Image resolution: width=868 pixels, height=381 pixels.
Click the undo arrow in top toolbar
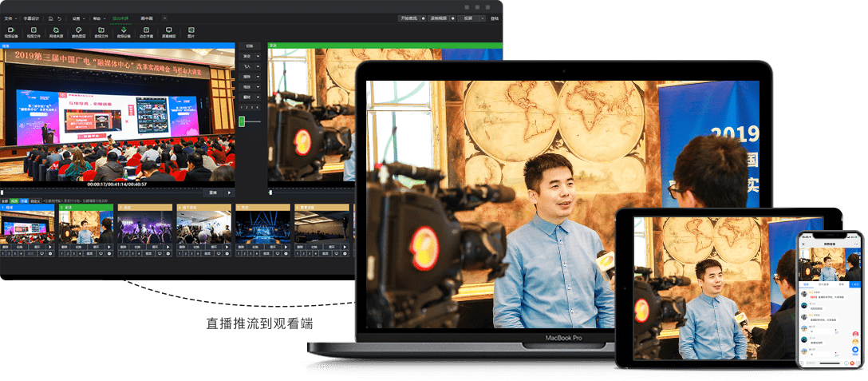tap(59, 18)
